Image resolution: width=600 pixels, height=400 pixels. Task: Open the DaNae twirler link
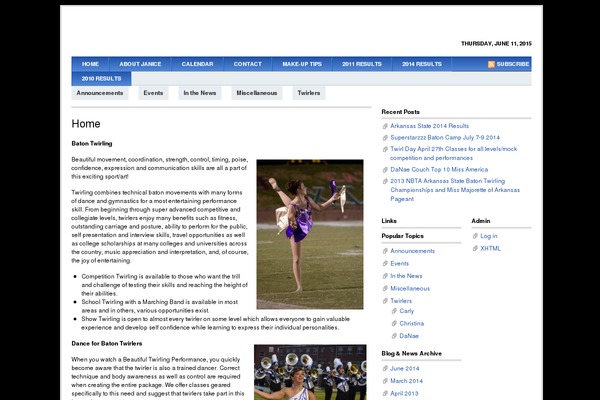(409, 336)
